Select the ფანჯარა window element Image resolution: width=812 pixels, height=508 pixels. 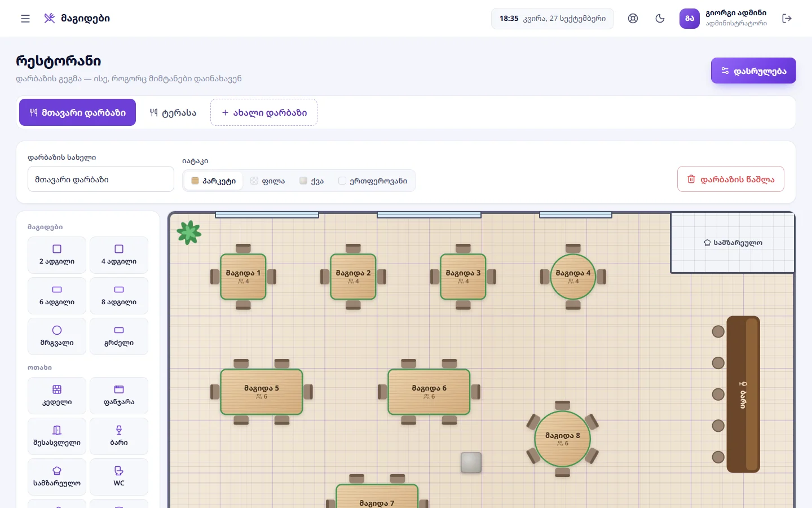point(119,396)
